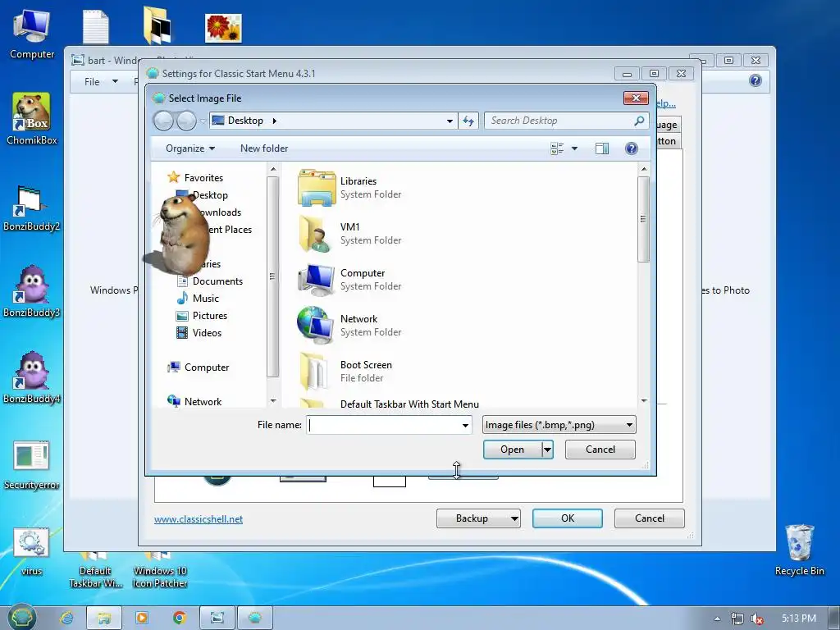
Task: Click the volume icon in system tray
Action: pyautogui.click(x=756, y=619)
